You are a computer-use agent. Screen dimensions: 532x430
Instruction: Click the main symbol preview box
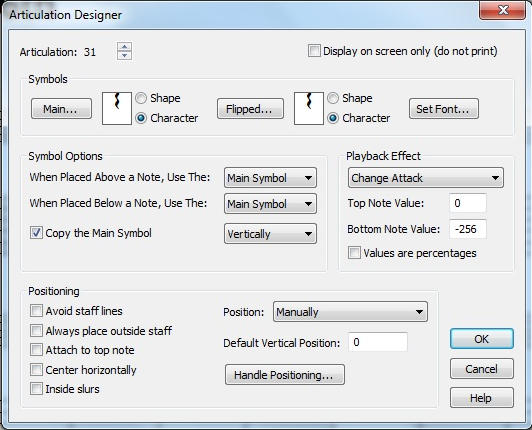click(x=117, y=108)
